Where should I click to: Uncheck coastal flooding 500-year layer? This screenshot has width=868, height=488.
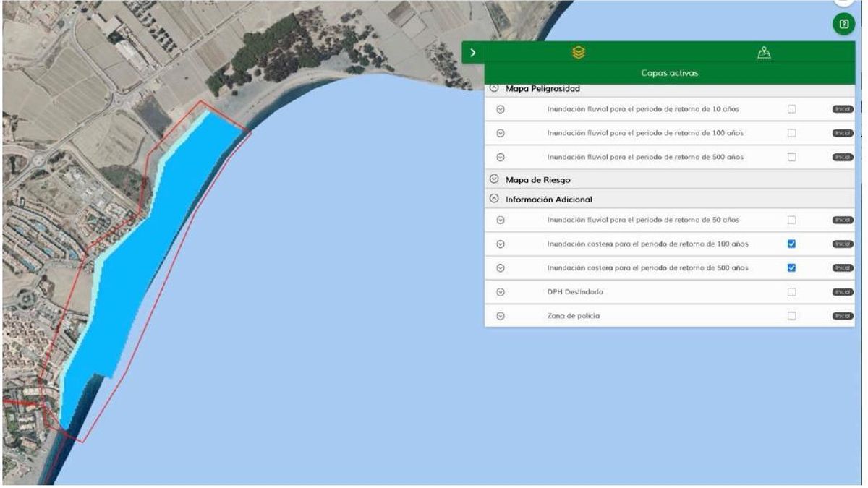click(791, 268)
